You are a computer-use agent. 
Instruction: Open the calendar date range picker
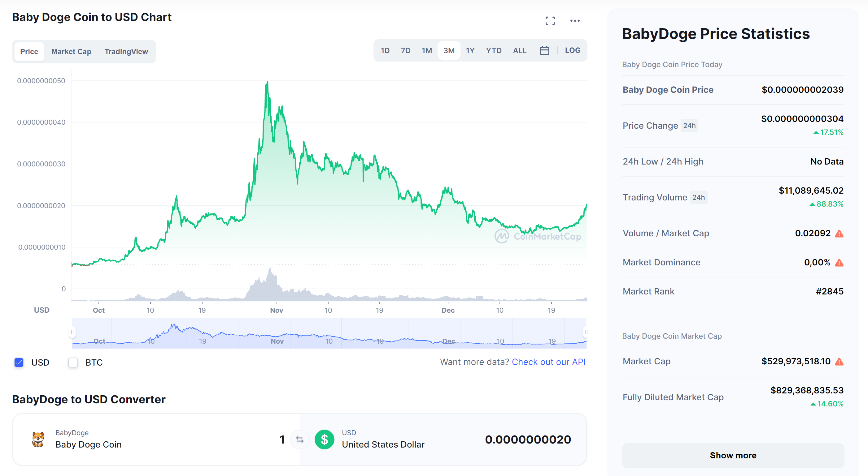pyautogui.click(x=544, y=50)
